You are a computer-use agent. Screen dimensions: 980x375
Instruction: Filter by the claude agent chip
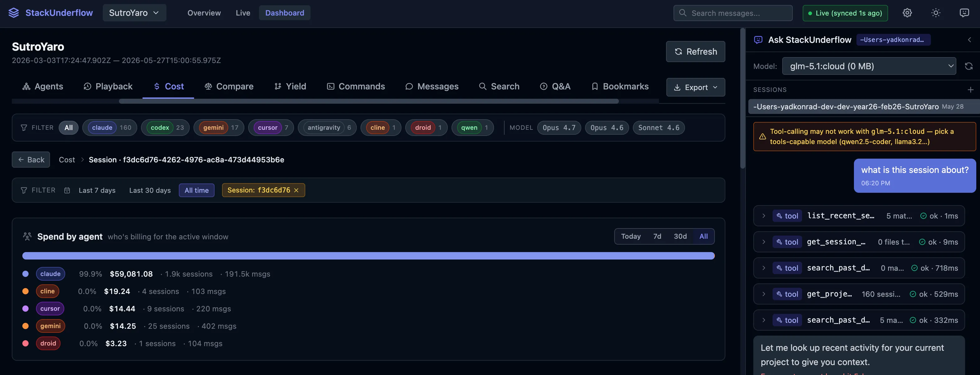coord(110,128)
